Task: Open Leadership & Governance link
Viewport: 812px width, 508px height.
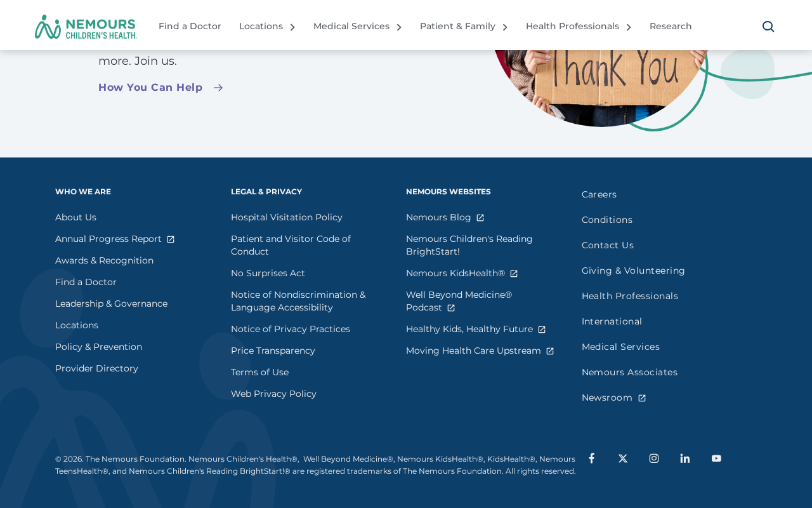Action: coord(111,304)
